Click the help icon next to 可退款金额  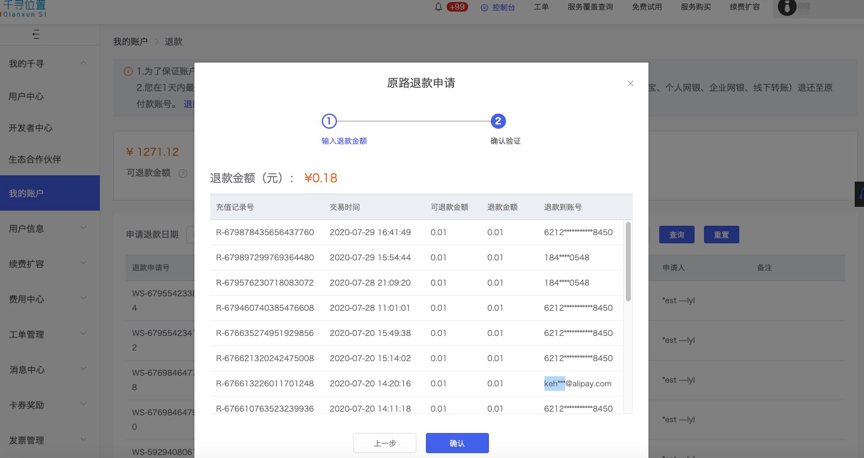(x=183, y=173)
